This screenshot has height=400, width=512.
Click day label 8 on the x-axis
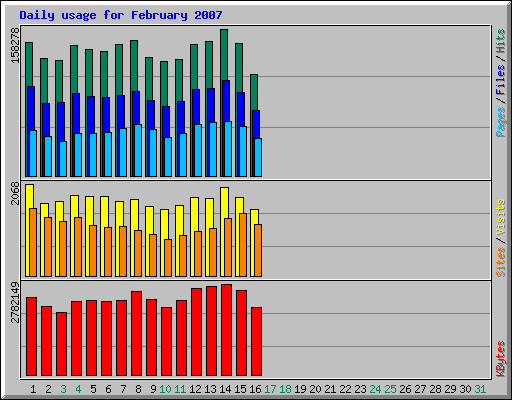point(138,389)
